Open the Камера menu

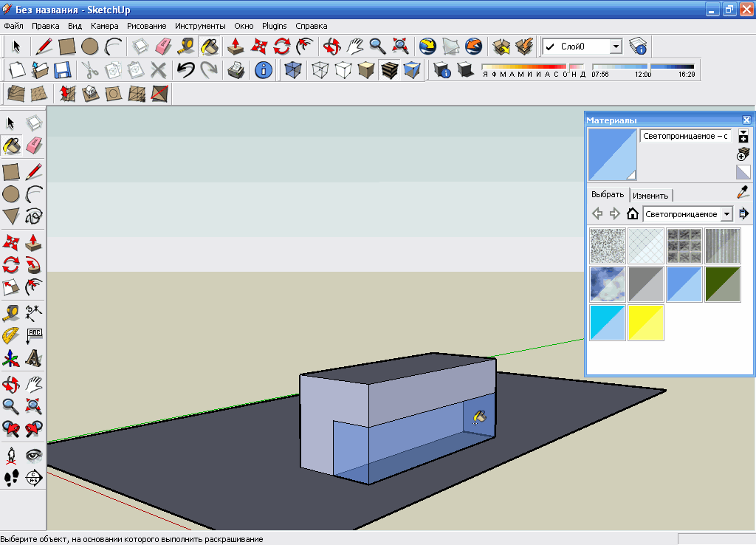(105, 26)
